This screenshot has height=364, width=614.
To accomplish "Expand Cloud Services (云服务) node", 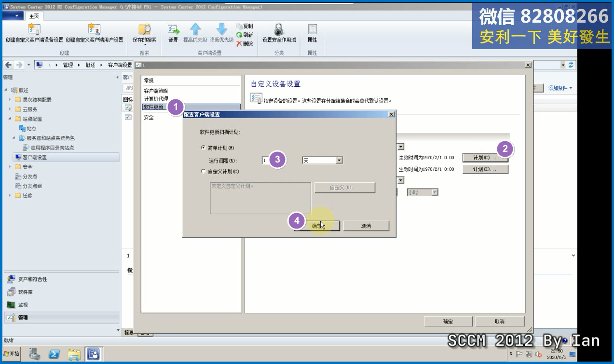I will [x=10, y=109].
